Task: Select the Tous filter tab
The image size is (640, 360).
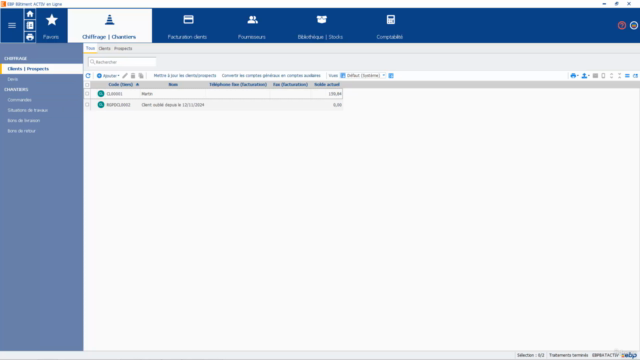Action: tap(90, 48)
